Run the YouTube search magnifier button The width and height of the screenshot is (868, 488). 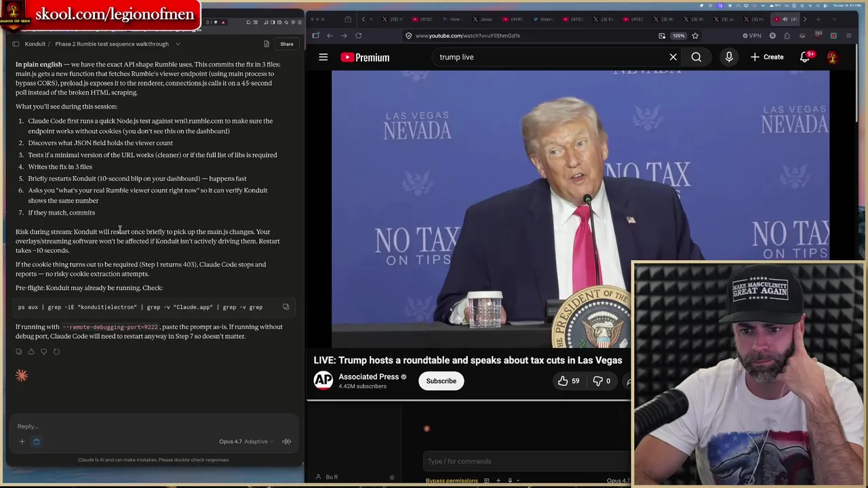pyautogui.click(x=696, y=58)
